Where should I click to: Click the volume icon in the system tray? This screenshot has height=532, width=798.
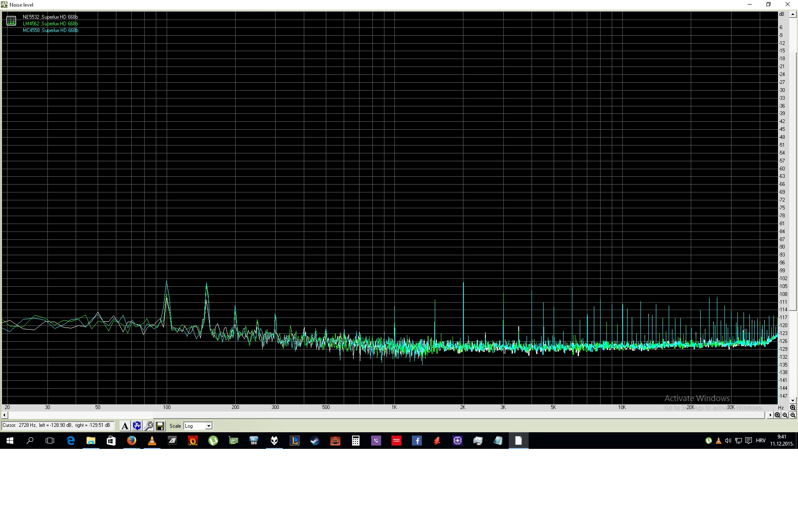pyautogui.click(x=728, y=441)
